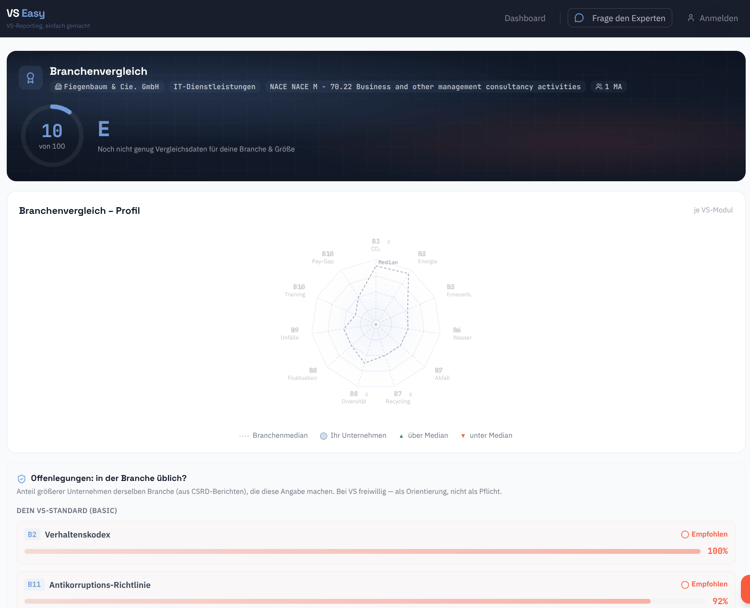Click the shield icon beside Offenlegungen heading
The height and width of the screenshot is (608, 750).
click(x=22, y=478)
